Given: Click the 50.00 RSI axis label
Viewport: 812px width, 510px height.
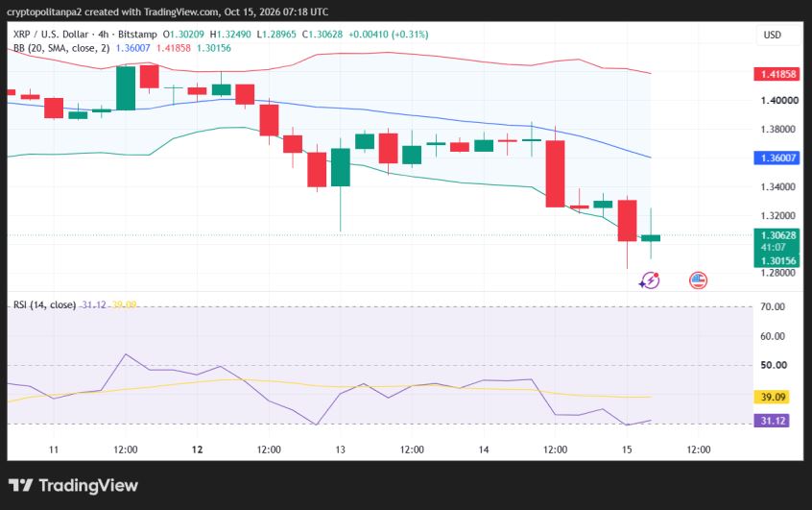Looking at the screenshot, I should tap(774, 365).
